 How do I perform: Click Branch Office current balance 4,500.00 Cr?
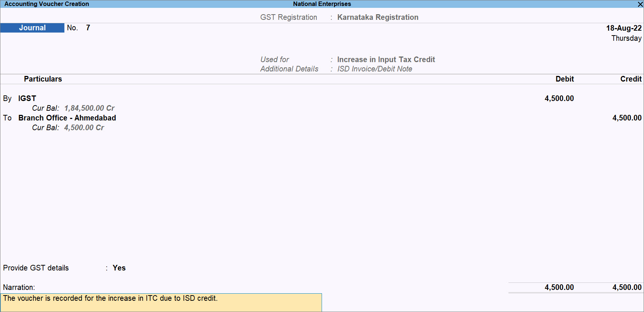pyautogui.click(x=84, y=128)
